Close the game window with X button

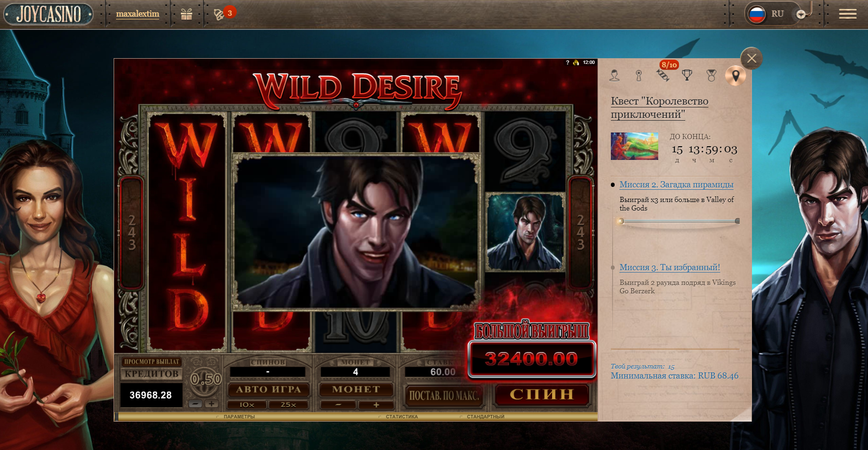click(752, 58)
